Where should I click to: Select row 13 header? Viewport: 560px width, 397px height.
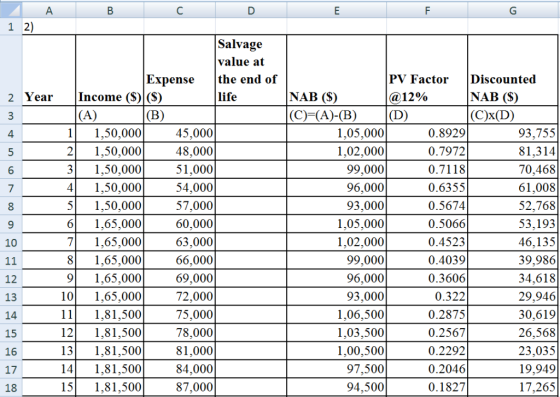(x=11, y=297)
